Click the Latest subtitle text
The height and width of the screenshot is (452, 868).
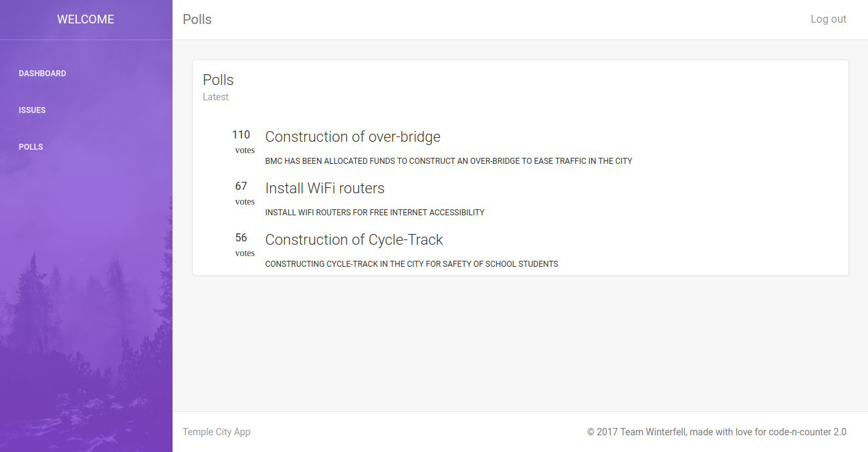pyautogui.click(x=215, y=97)
